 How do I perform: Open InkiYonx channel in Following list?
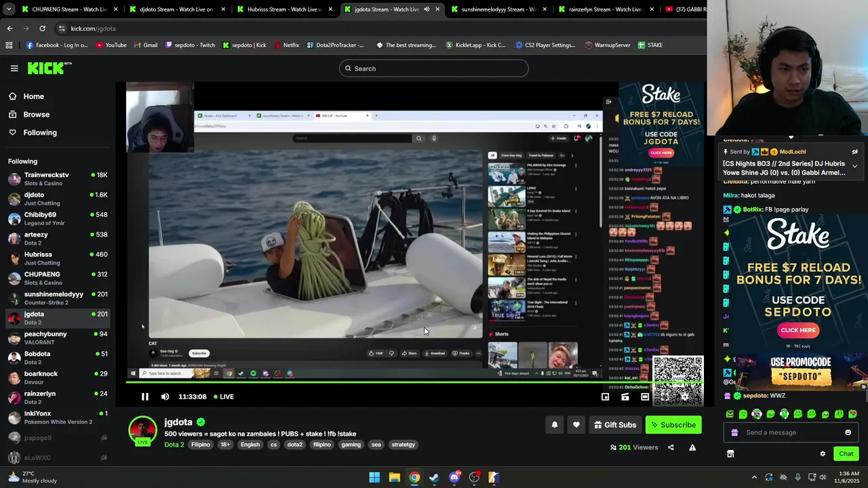coord(58,417)
